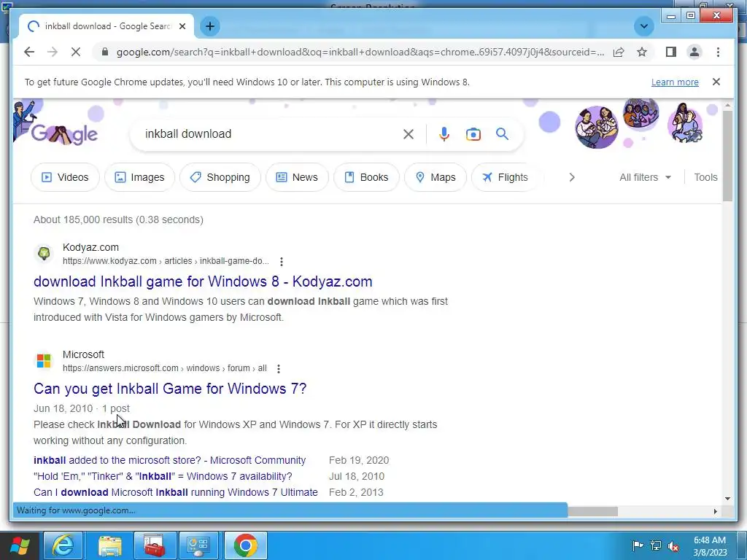Dismiss the Windows 10 update notice

click(716, 82)
